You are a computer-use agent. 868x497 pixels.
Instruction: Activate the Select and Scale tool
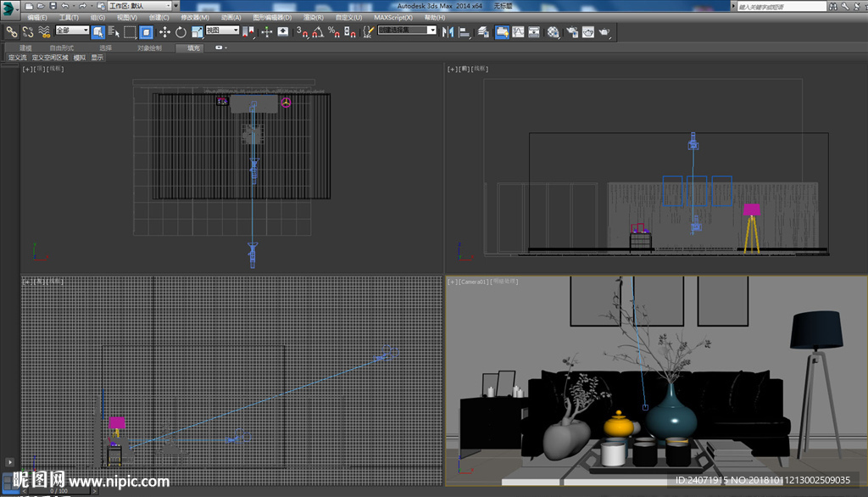197,32
